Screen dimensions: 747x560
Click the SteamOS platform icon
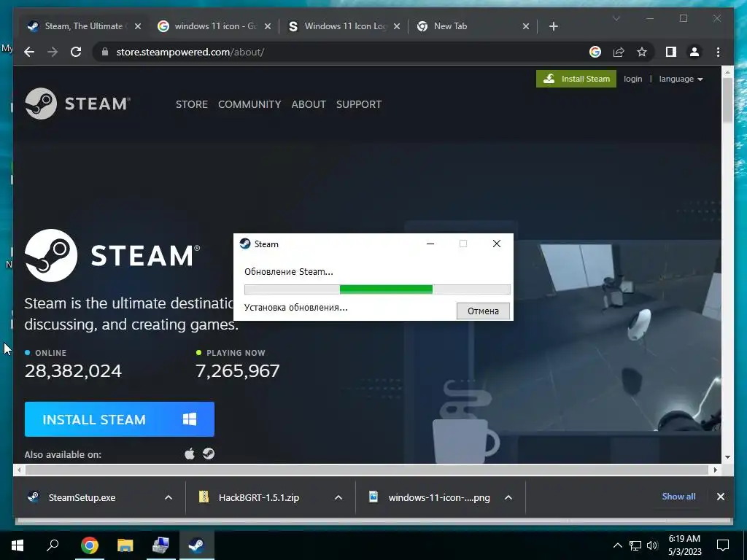coord(208,454)
